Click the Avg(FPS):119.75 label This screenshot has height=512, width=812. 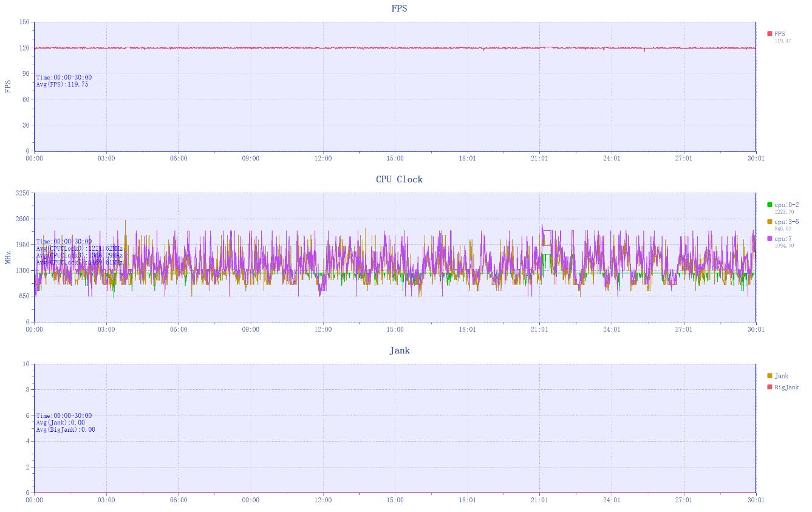click(62, 84)
